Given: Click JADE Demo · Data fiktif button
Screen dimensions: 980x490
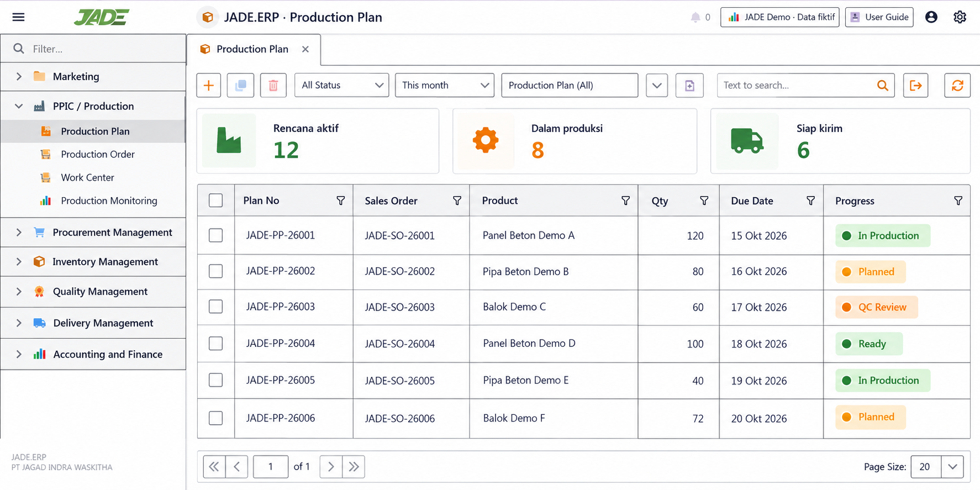Looking at the screenshot, I should pos(780,17).
